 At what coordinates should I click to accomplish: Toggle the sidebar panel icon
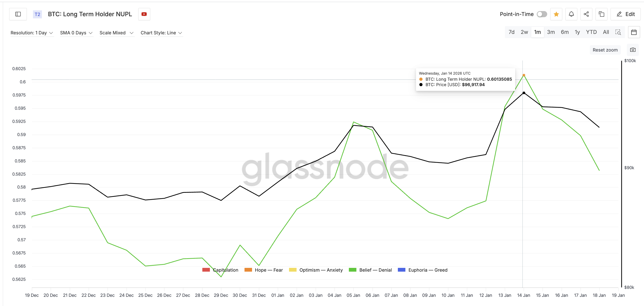pos(18,14)
